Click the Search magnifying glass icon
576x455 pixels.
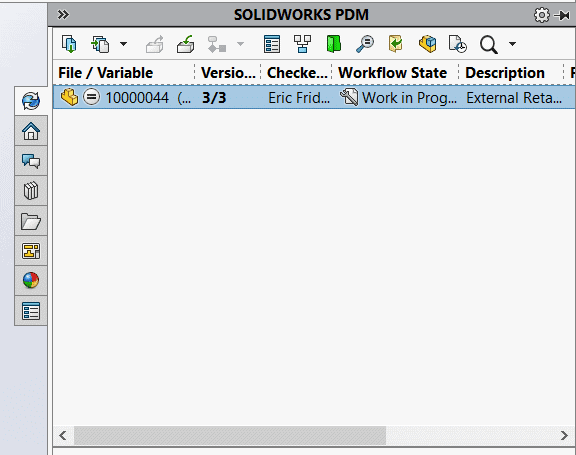point(489,45)
